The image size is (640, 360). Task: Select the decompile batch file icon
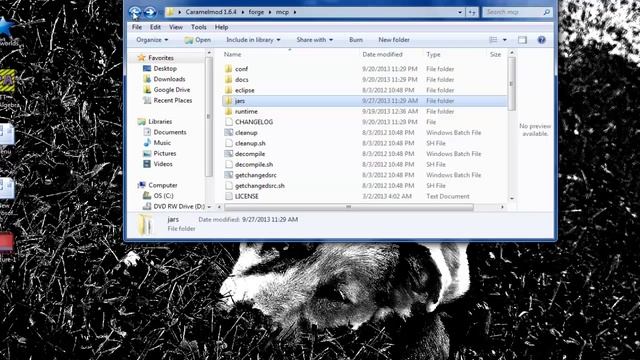click(229, 154)
